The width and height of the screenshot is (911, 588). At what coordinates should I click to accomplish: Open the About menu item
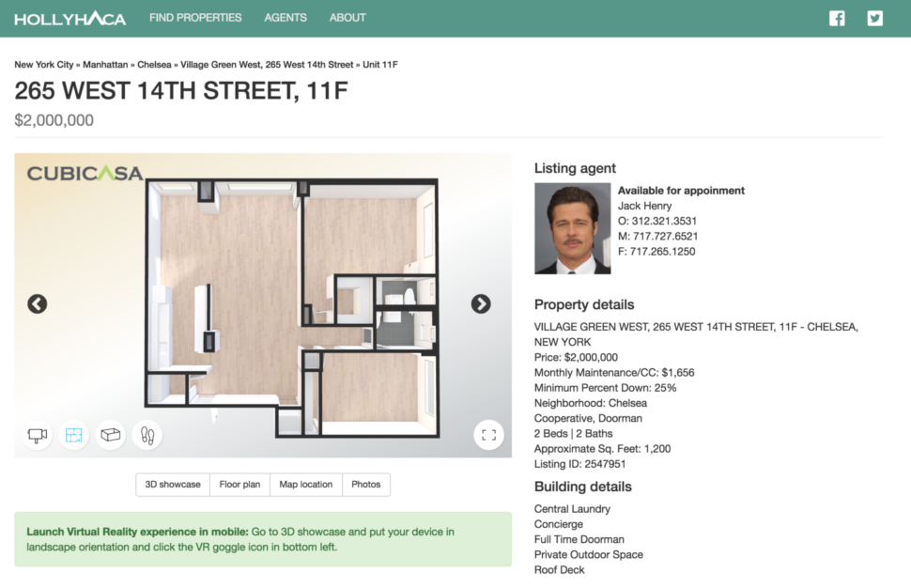[x=347, y=18]
